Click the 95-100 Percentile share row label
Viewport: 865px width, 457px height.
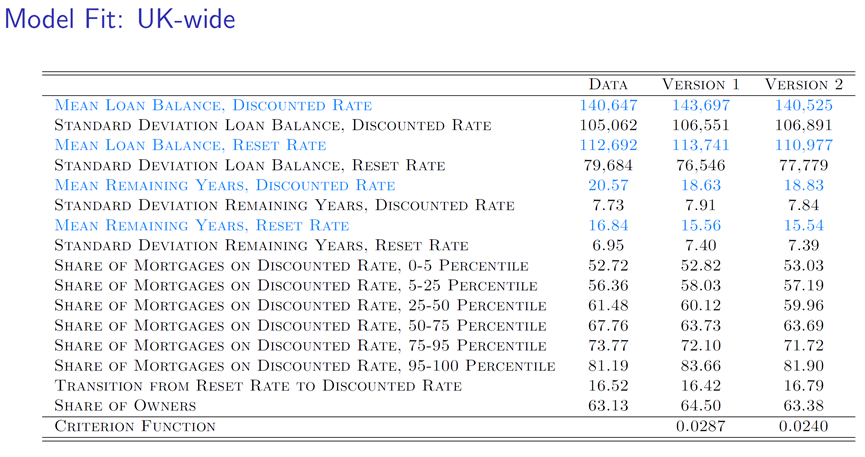(x=304, y=366)
